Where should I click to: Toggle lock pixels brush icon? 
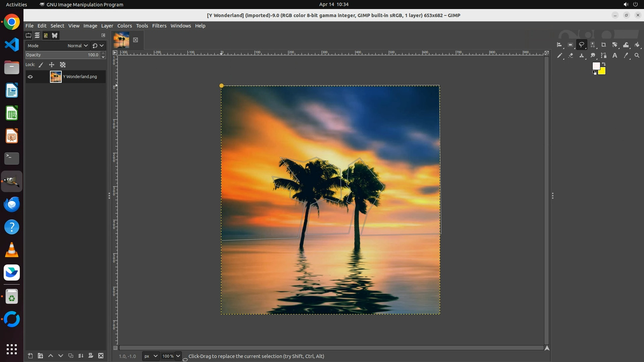[41, 65]
